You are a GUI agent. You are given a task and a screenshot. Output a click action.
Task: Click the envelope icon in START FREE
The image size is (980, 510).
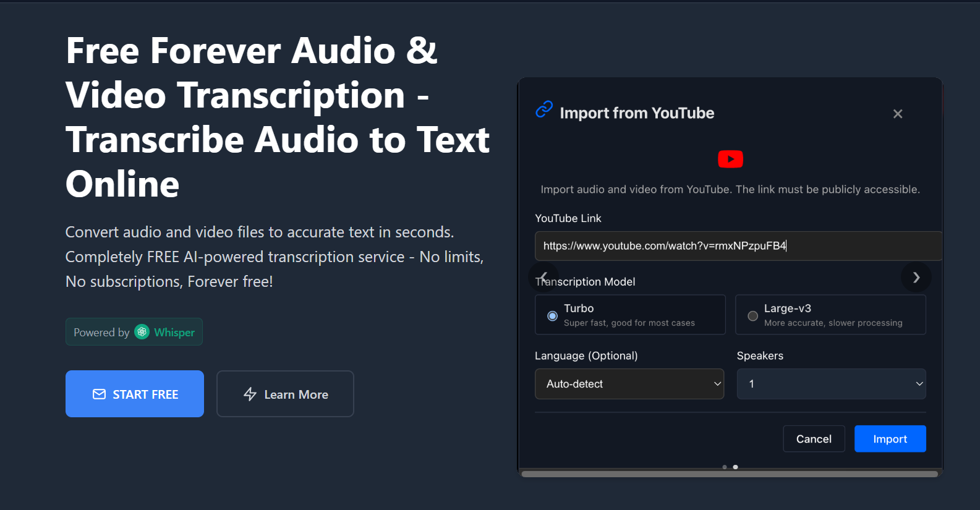pos(99,394)
